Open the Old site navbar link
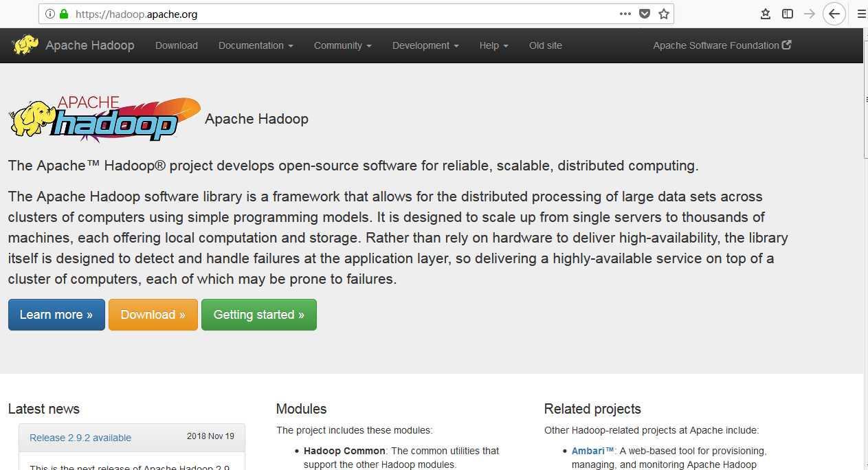 (546, 45)
